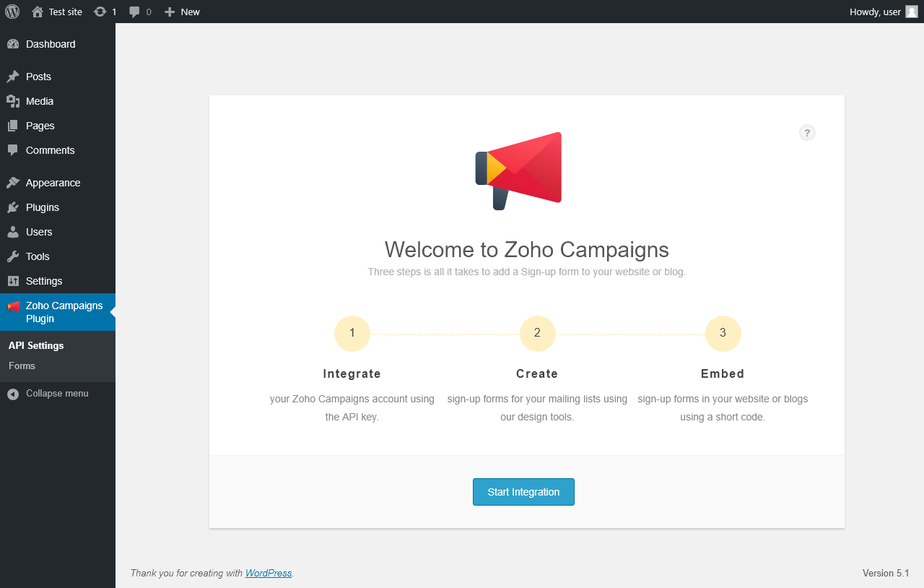Click the Users person icon
This screenshot has width=924, height=588.
click(13, 232)
